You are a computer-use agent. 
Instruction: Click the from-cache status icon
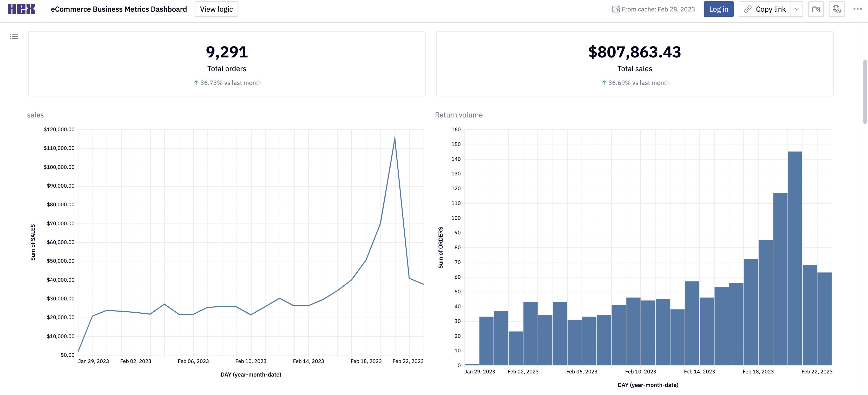tap(616, 9)
